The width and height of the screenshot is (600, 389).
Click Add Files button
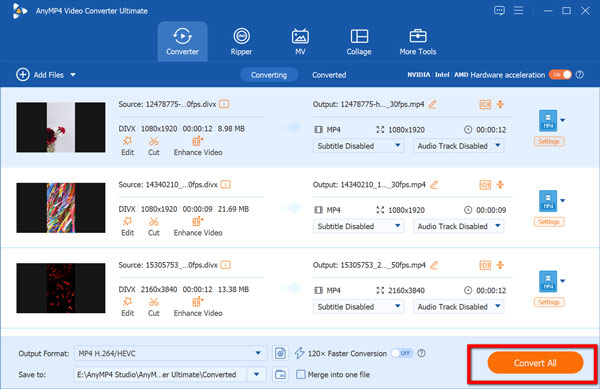click(x=40, y=75)
